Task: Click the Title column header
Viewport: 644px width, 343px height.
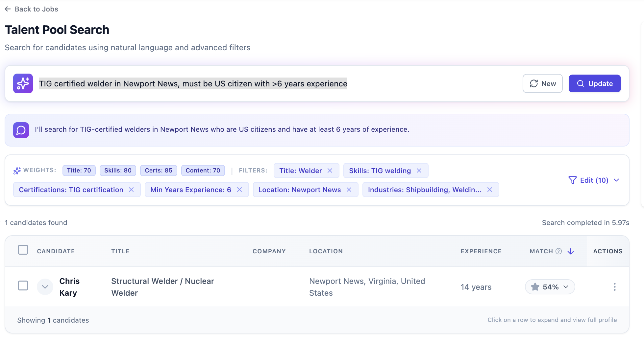Action: 120,251
